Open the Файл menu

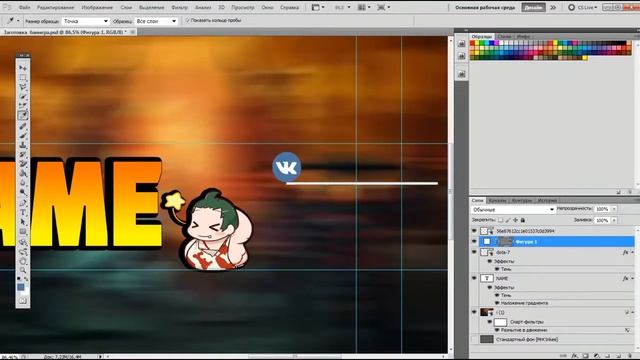(24, 7)
